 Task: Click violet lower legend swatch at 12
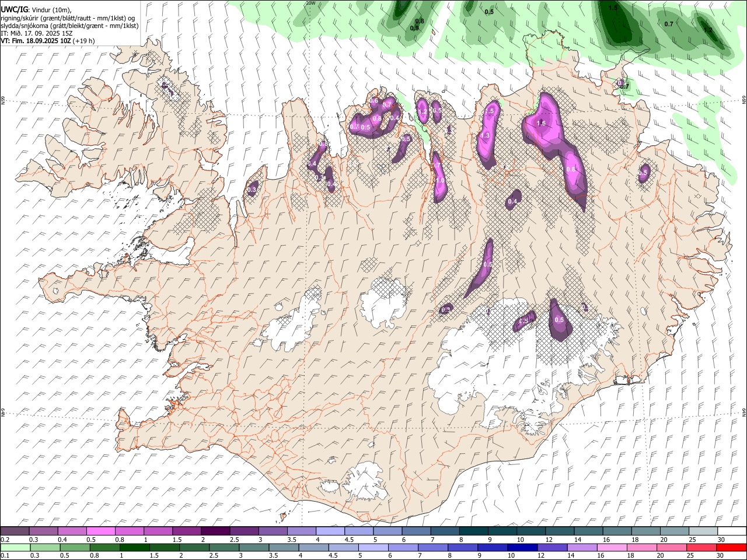(x=551, y=547)
